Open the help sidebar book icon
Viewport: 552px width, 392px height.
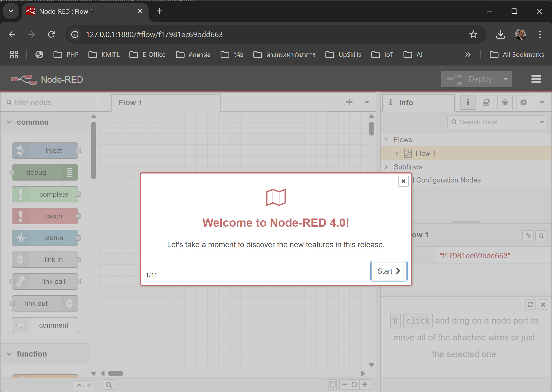[486, 103]
